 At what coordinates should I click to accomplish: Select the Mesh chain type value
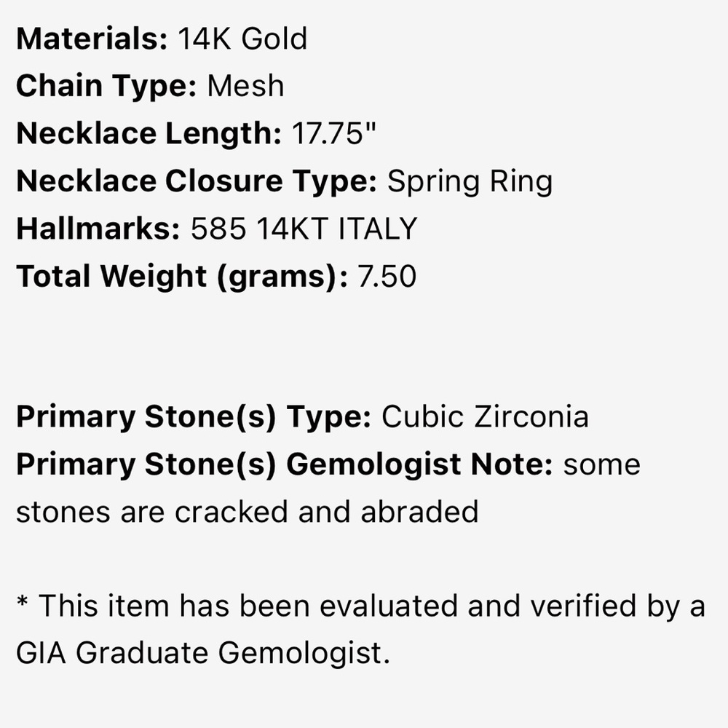tap(245, 87)
